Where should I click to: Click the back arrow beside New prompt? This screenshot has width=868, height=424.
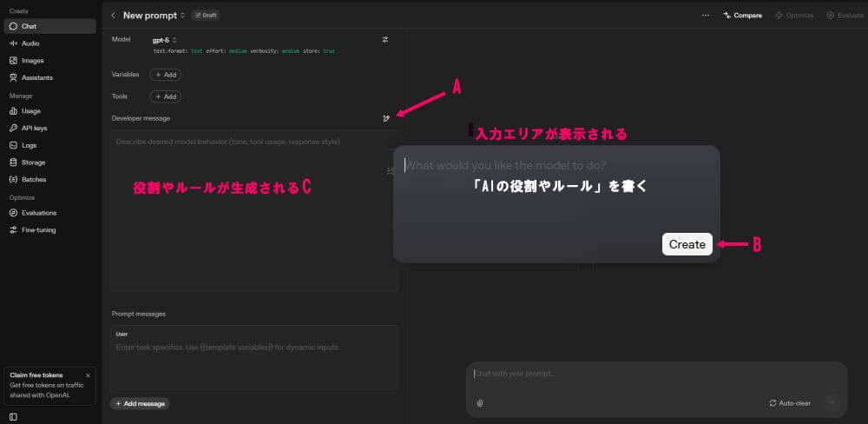click(113, 16)
